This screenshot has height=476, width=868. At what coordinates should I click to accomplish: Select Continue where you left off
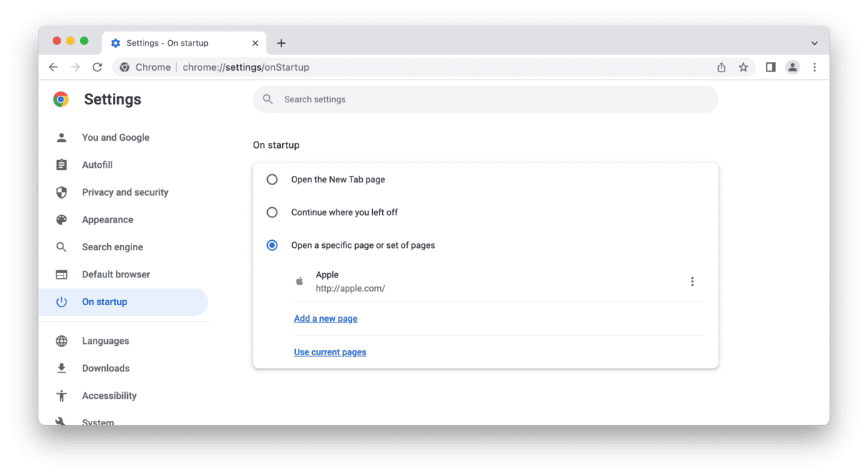[272, 212]
